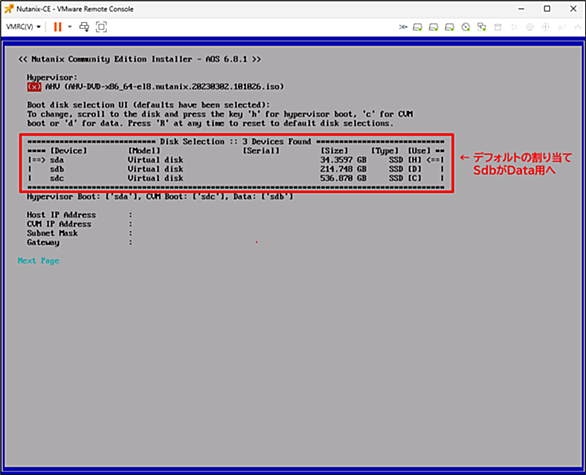This screenshot has height=475, width=586.
Task: Open the network adapter device icon
Action: pyautogui.click(x=482, y=27)
